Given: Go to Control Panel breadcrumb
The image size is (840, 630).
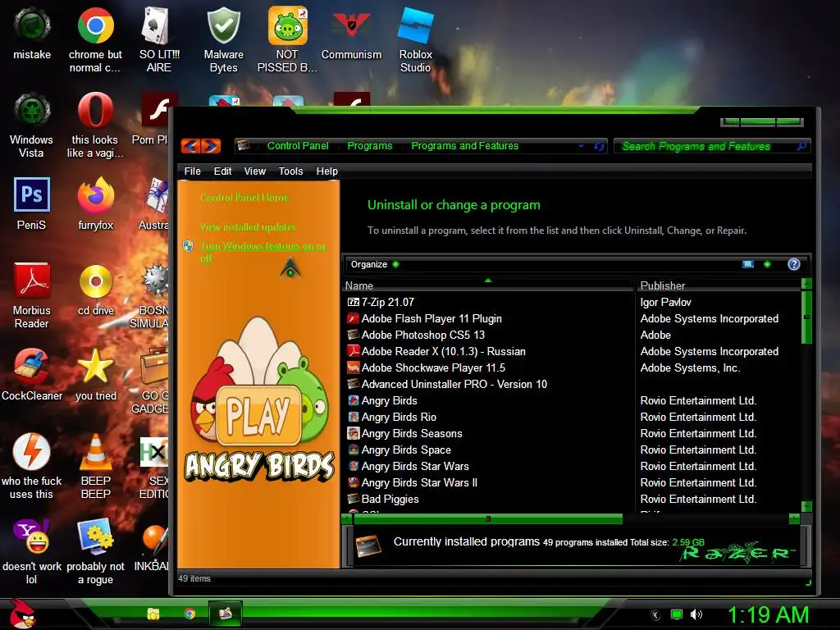Looking at the screenshot, I should coord(298,146).
